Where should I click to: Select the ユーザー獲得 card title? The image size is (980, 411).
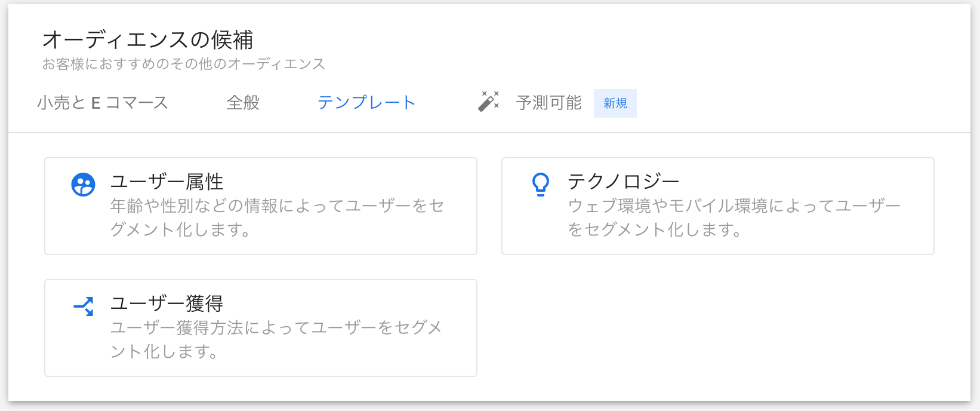click(167, 303)
